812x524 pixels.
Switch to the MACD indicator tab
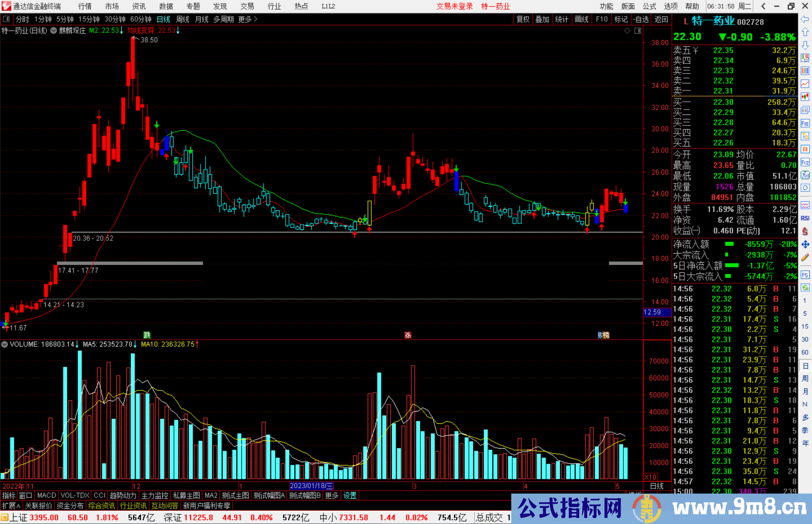pyautogui.click(x=47, y=495)
